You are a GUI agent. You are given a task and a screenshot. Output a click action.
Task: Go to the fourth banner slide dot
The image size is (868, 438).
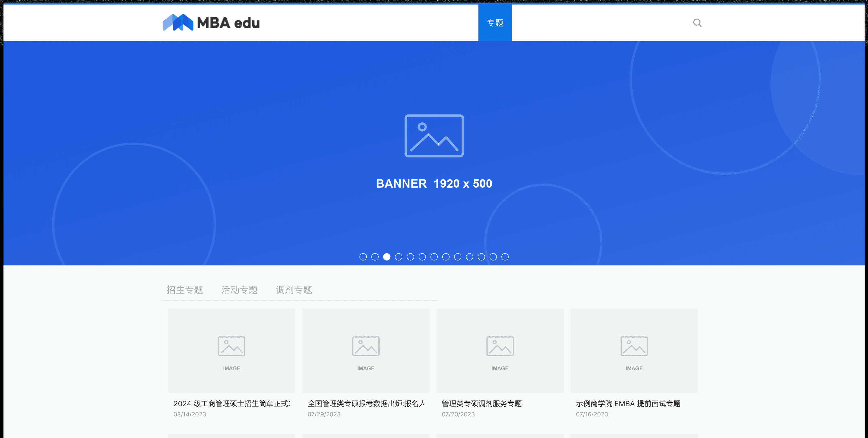pyautogui.click(x=399, y=257)
